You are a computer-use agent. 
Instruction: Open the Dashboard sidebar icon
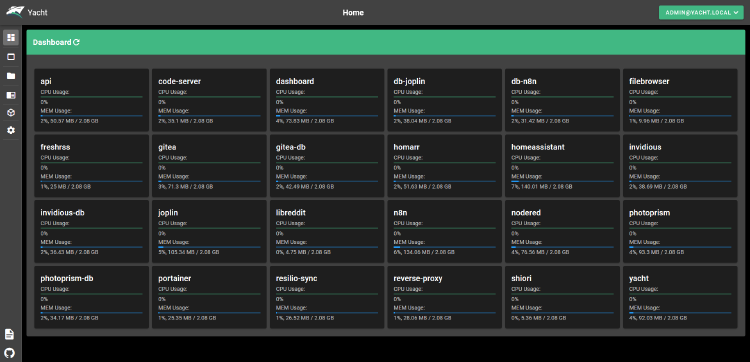click(x=11, y=37)
